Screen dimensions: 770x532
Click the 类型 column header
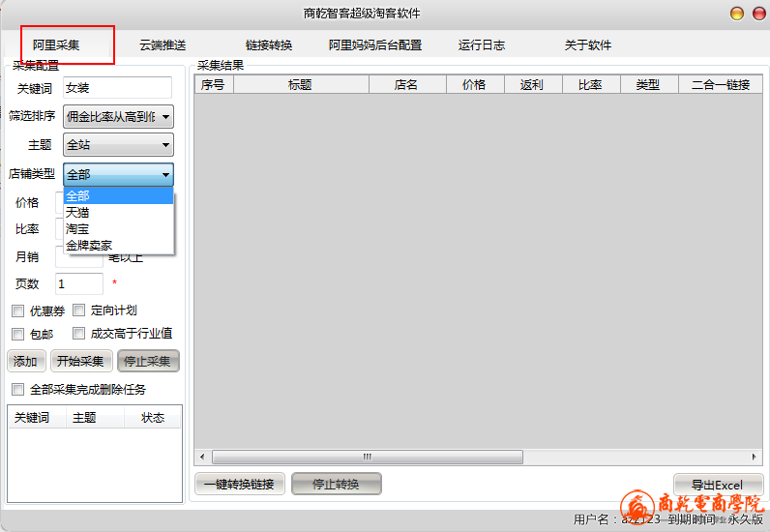[649, 84]
